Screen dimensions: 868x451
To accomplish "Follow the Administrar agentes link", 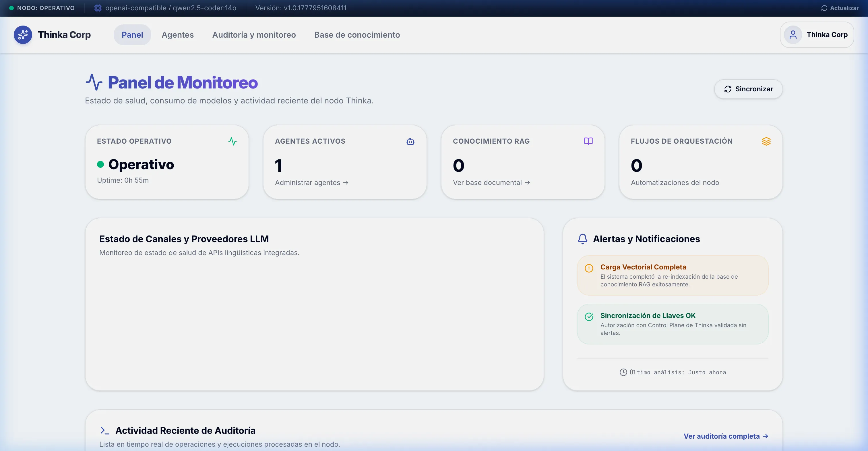I will click(311, 182).
